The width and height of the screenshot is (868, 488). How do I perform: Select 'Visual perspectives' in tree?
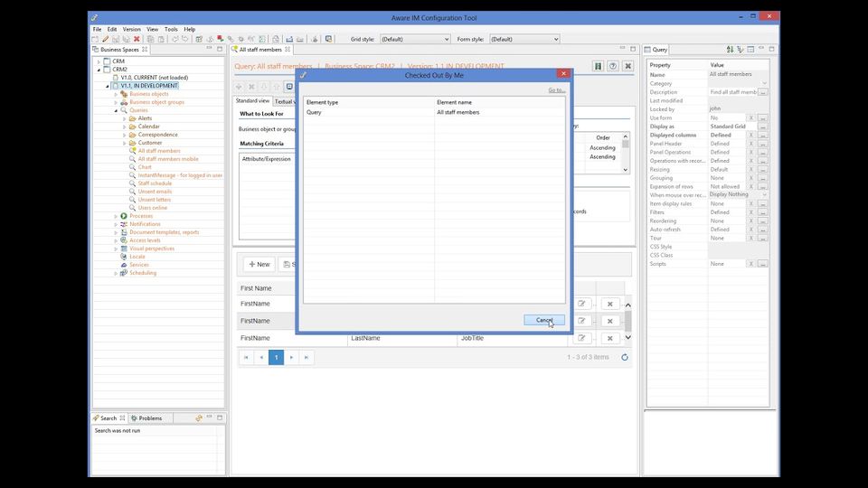coord(152,249)
